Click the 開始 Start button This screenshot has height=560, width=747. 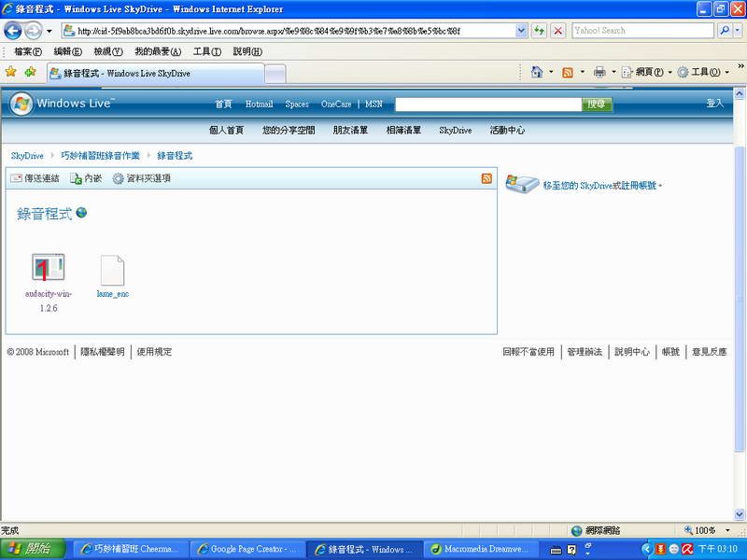[x=33, y=549]
